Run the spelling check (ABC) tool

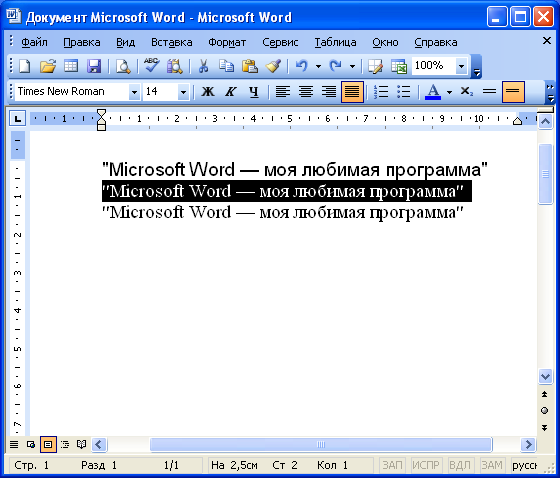point(152,66)
